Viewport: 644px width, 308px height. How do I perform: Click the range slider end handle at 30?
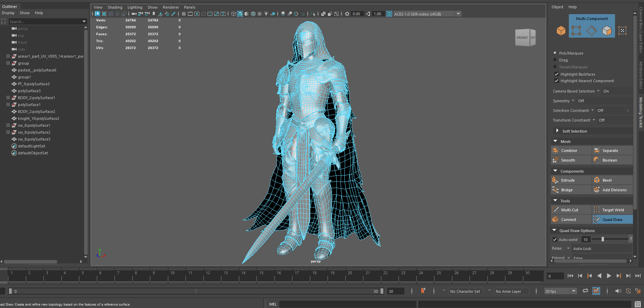(382, 291)
